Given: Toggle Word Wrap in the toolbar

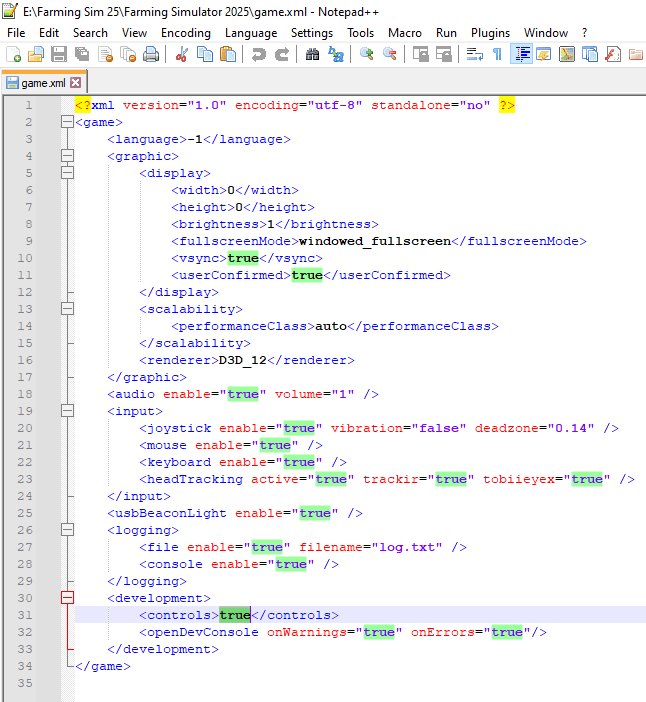Looking at the screenshot, I should tap(475, 54).
